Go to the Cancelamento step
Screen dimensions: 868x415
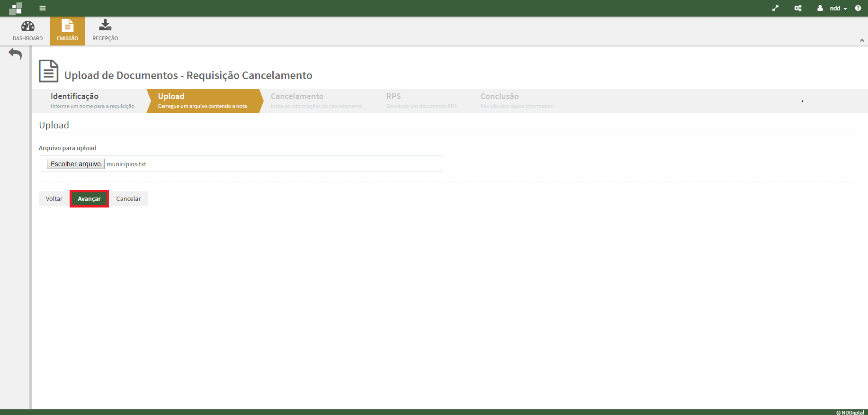tap(316, 101)
